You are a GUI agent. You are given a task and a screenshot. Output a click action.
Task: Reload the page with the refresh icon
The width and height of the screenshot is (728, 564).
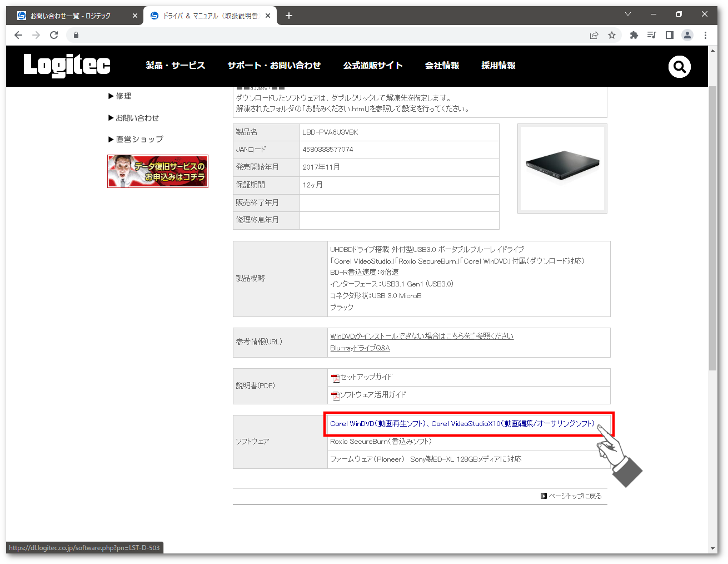54,35
